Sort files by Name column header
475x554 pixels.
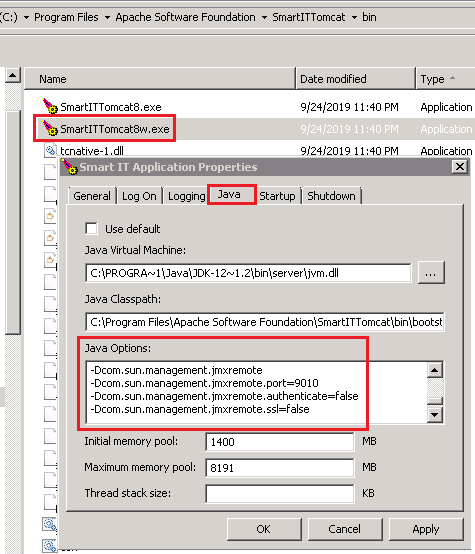pos(160,79)
